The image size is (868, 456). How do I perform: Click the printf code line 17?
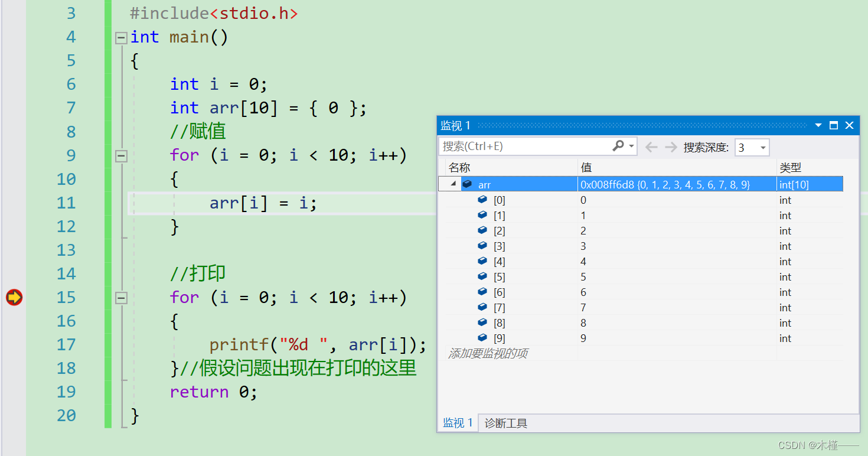(x=318, y=345)
